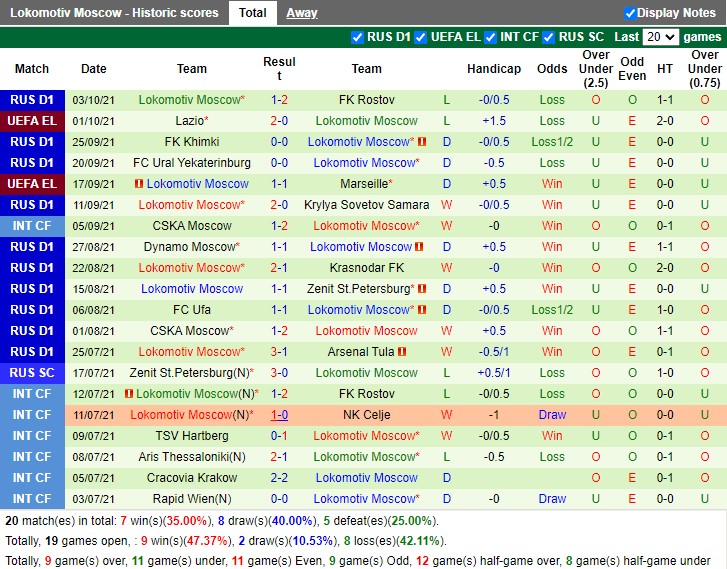
Task: Click red card icon next to Zenit St.Petersburg 15/08/21
Action: [422, 289]
